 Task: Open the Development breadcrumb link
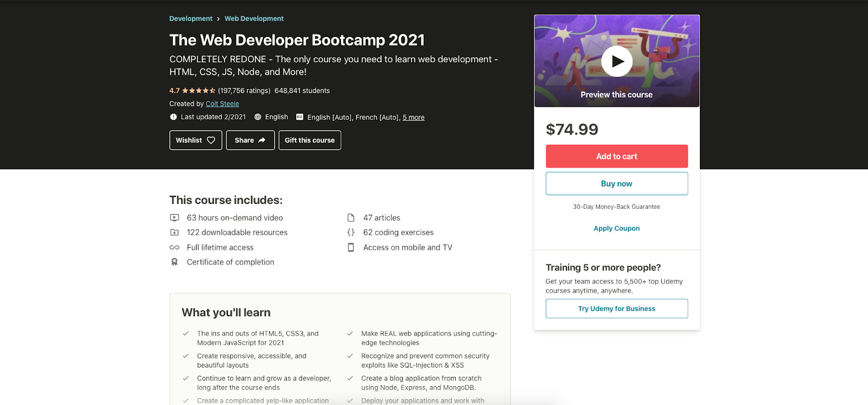pyautogui.click(x=191, y=18)
